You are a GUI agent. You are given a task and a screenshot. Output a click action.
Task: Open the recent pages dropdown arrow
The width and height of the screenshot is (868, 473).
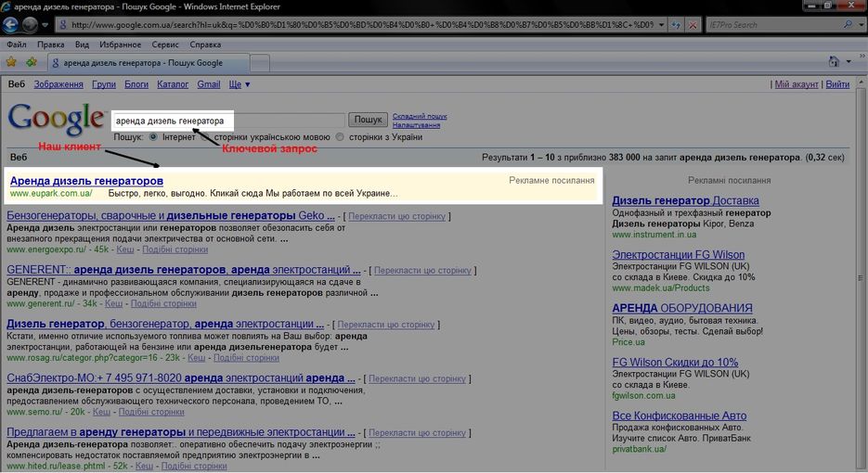coord(45,25)
